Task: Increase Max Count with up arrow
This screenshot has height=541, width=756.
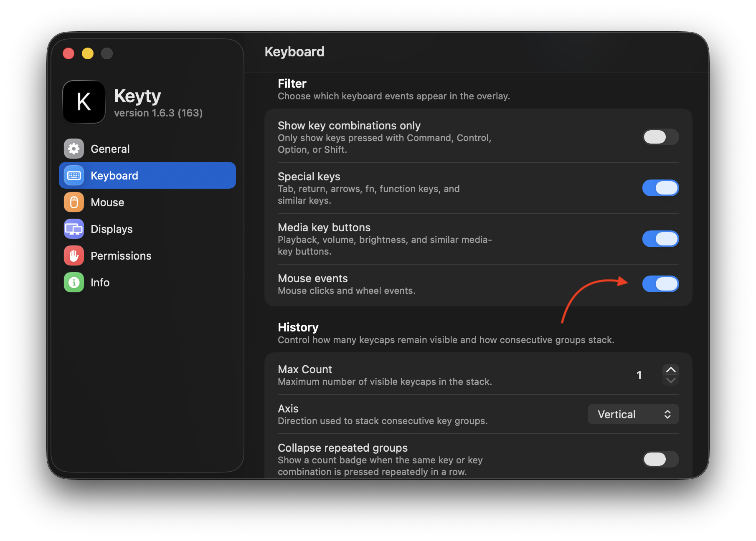Action: pyautogui.click(x=671, y=370)
